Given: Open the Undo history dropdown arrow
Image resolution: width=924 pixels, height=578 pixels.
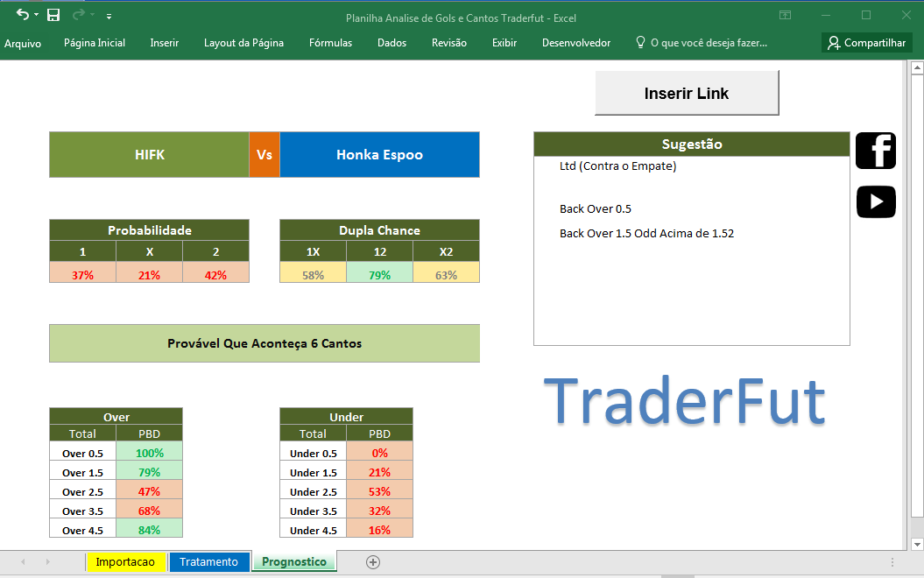Looking at the screenshot, I should coord(37,15).
